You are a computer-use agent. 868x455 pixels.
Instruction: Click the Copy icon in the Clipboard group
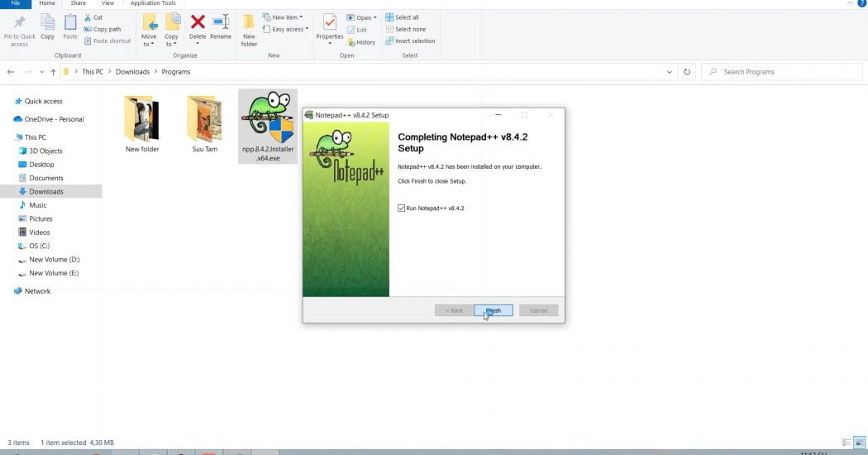(48, 22)
